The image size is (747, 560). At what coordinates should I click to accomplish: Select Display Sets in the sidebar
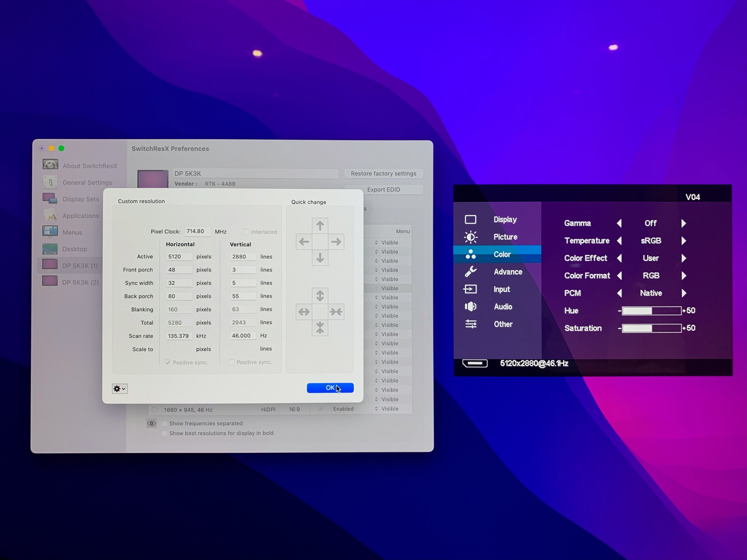[x=80, y=199]
